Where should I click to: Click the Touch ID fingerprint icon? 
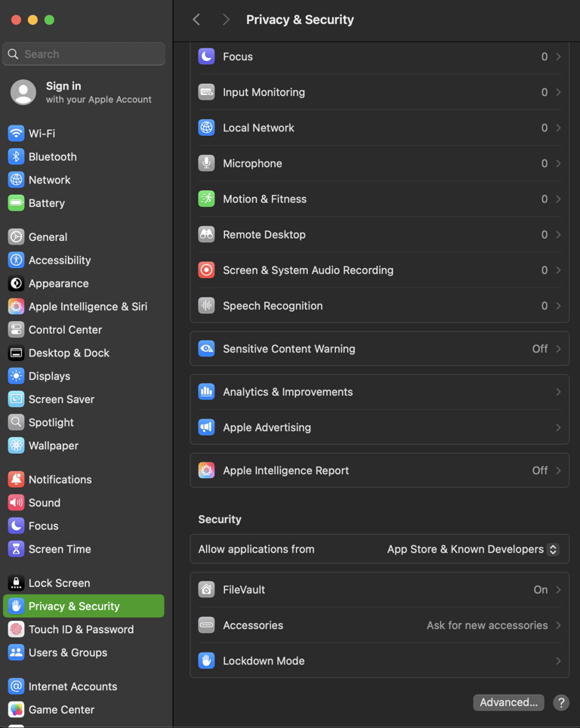tap(17, 630)
